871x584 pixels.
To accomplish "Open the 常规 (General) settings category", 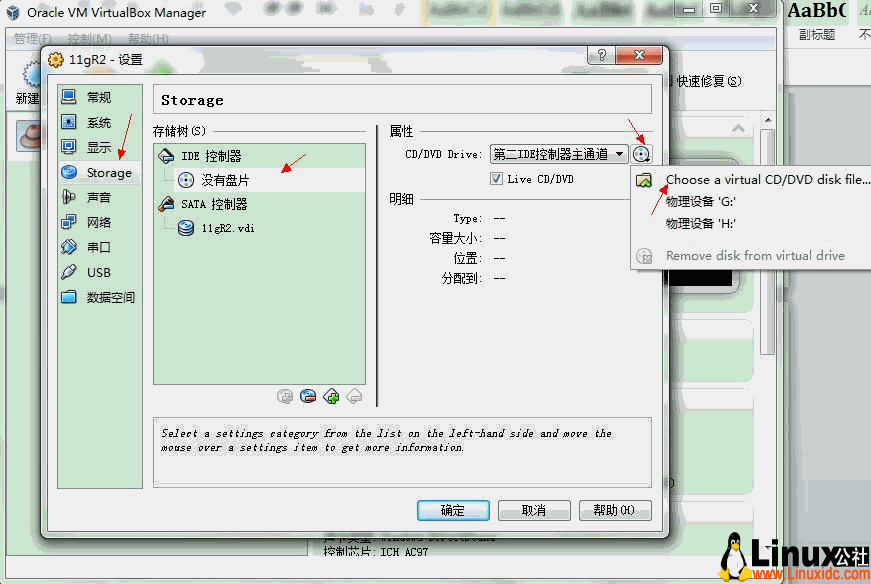I will [99, 97].
